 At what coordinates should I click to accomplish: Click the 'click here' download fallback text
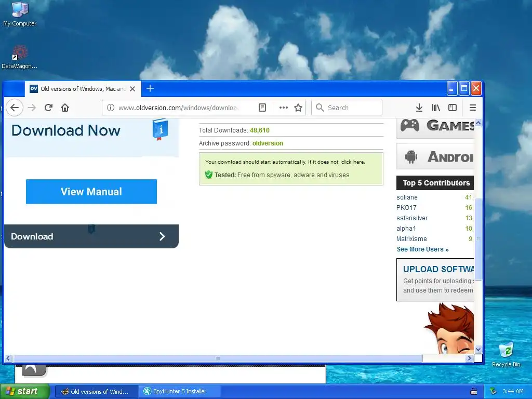(353, 162)
